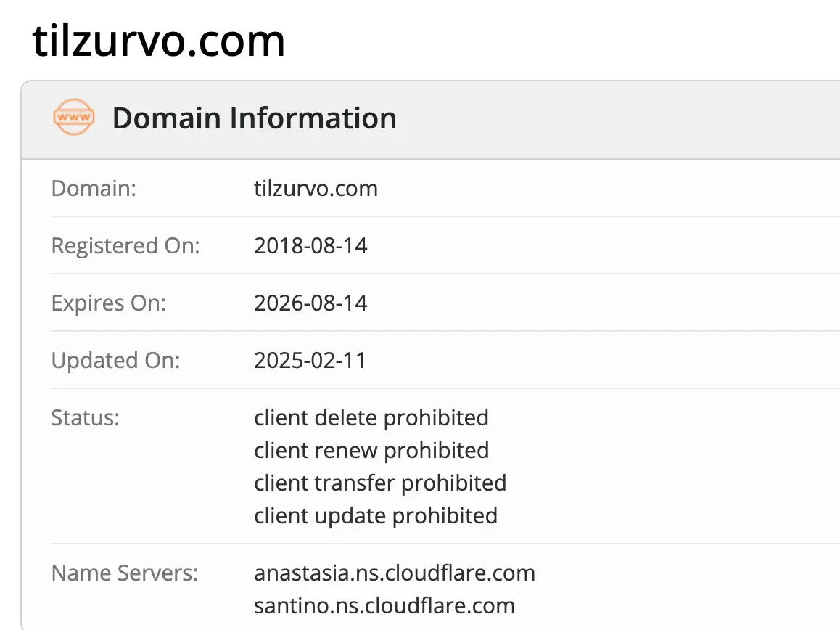Click the Domain: field label
This screenshot has height=630, width=840.
click(94, 189)
